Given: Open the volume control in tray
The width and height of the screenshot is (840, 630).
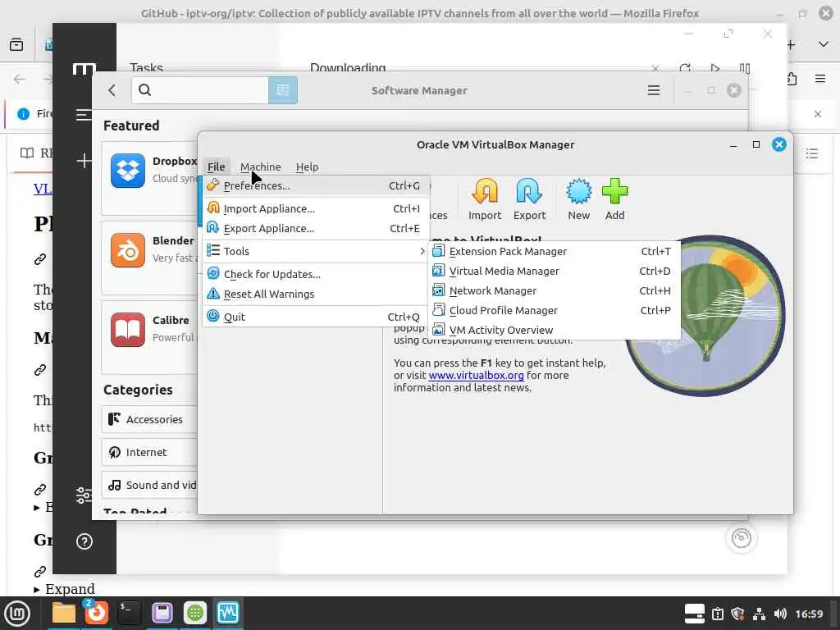Looking at the screenshot, I should pos(780,614).
